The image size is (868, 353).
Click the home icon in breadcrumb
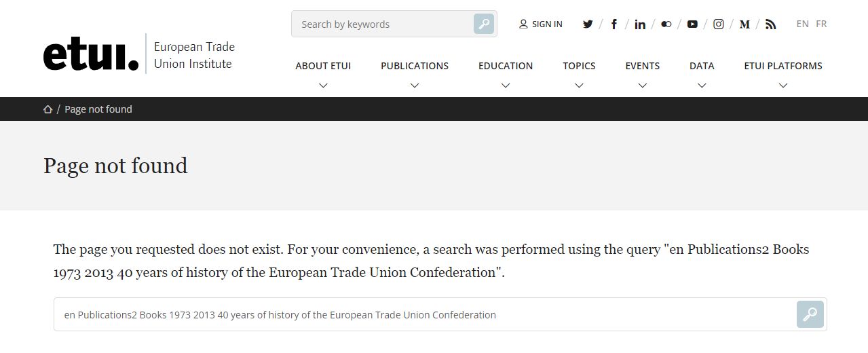point(48,109)
